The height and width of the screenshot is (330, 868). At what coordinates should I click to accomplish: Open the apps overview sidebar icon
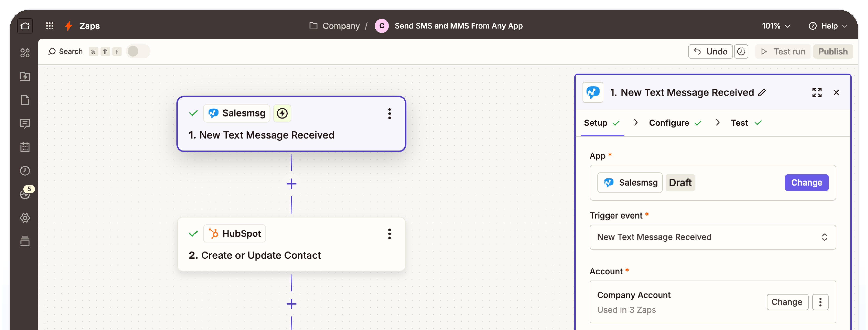pos(25,53)
